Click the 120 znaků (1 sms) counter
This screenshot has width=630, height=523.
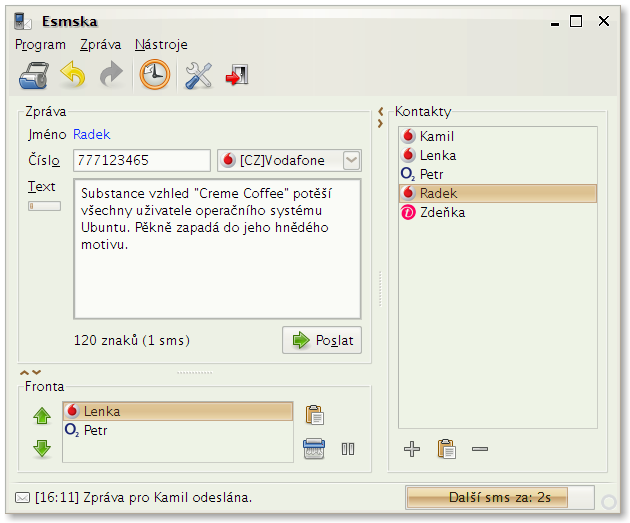[x=132, y=341]
